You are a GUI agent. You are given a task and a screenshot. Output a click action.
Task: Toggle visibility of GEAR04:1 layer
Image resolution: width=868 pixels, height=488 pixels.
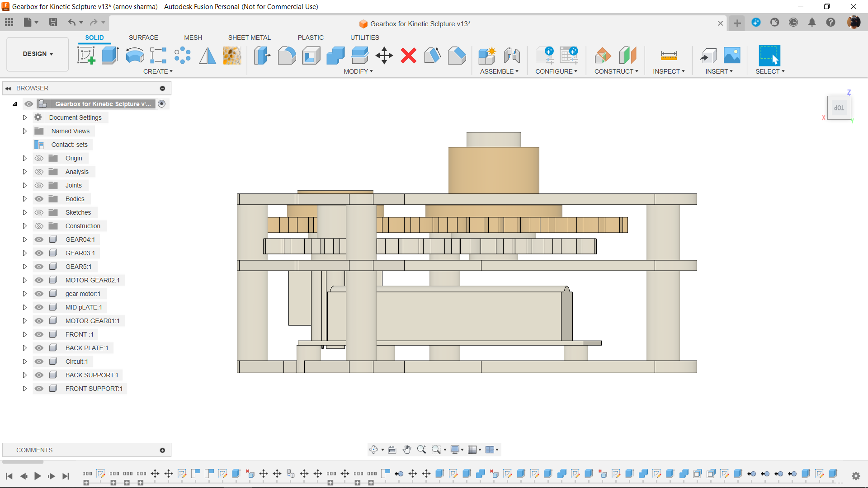point(38,239)
